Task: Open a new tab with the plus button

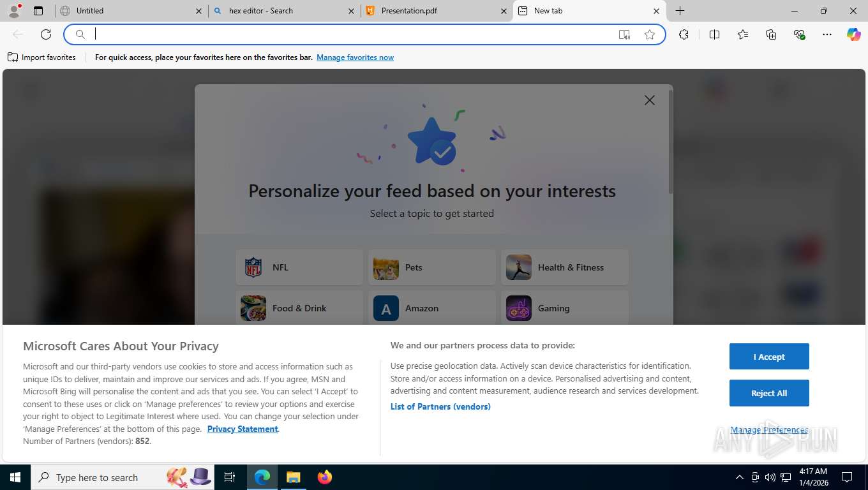Action: [x=680, y=11]
